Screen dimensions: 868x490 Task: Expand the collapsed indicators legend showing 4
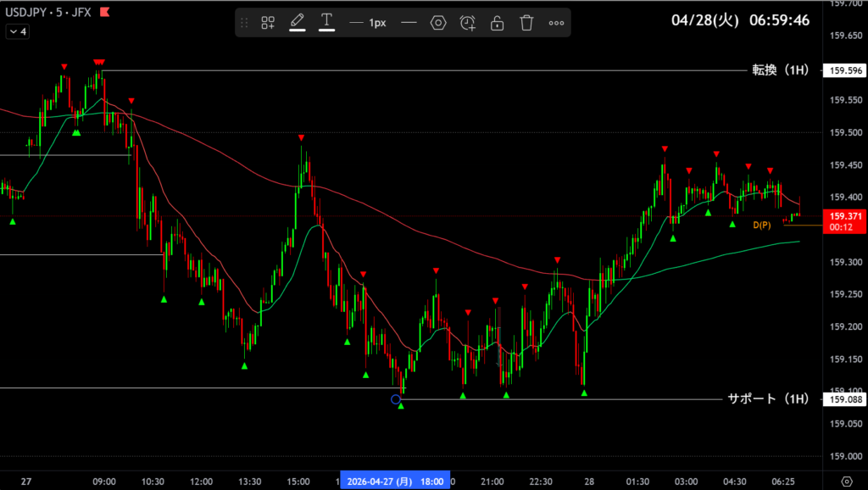point(18,31)
